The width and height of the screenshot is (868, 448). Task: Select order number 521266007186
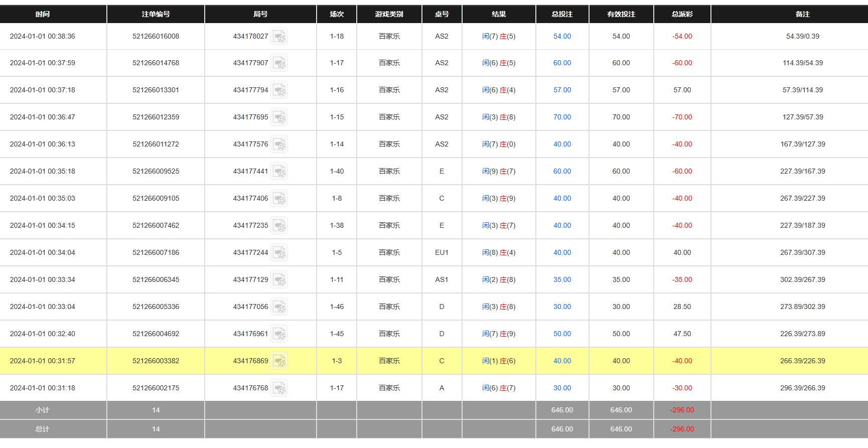pos(156,252)
